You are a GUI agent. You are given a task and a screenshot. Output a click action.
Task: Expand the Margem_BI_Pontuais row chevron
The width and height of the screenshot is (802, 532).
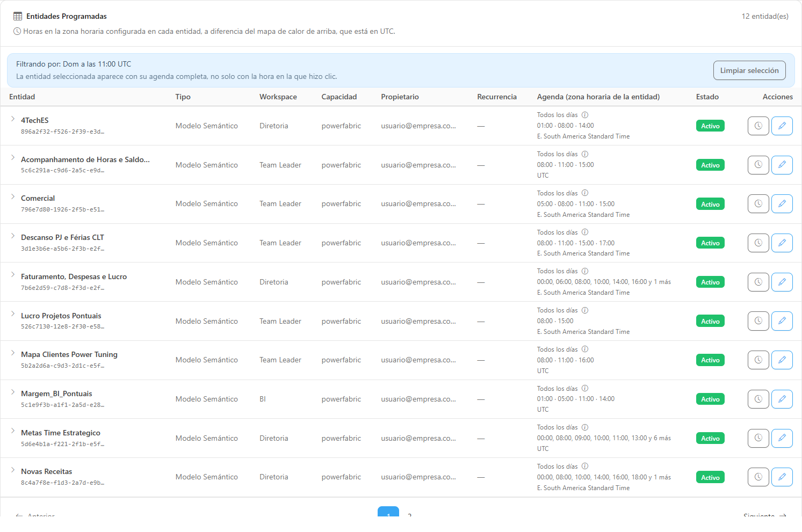coord(13,392)
